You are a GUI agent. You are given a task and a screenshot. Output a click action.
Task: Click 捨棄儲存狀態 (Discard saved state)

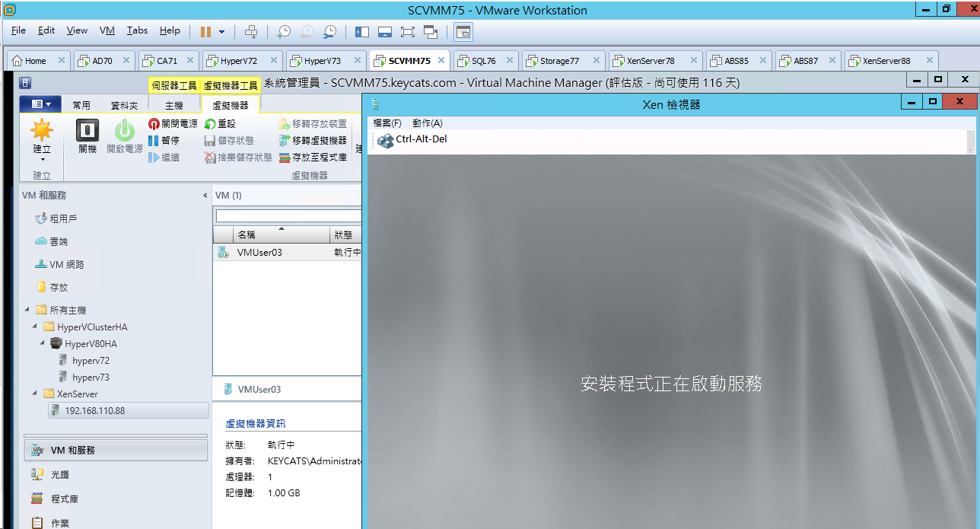(238, 157)
